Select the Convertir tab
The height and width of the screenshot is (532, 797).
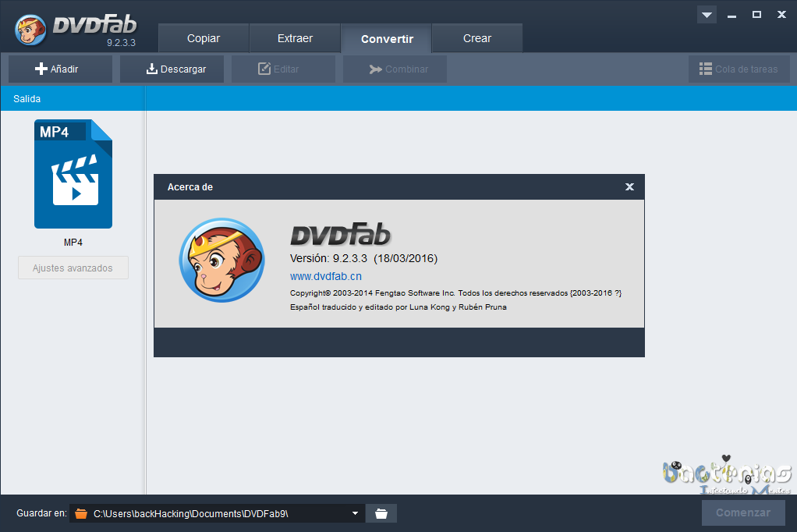click(386, 38)
